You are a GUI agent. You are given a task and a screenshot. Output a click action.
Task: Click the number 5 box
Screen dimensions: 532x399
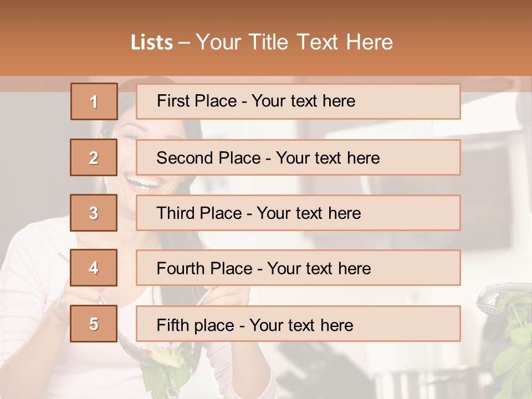[x=94, y=323]
